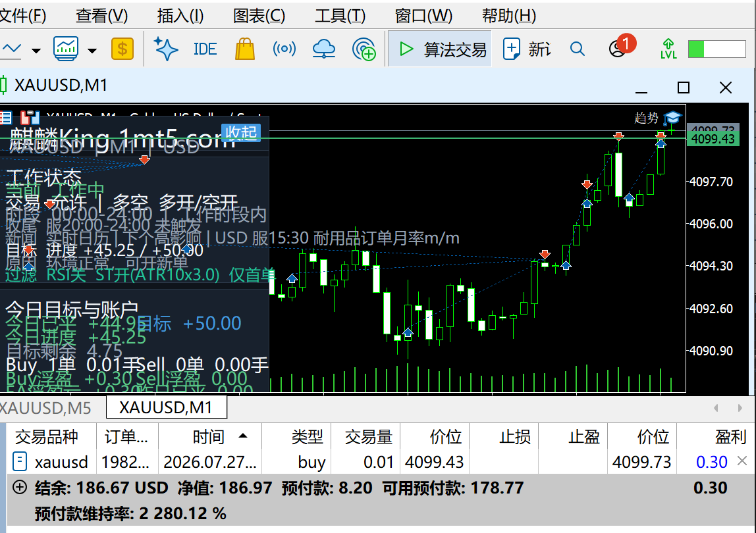The image size is (756, 533).
Task: Maximize the XAUUSD,M1 chart window
Action: 684,88
